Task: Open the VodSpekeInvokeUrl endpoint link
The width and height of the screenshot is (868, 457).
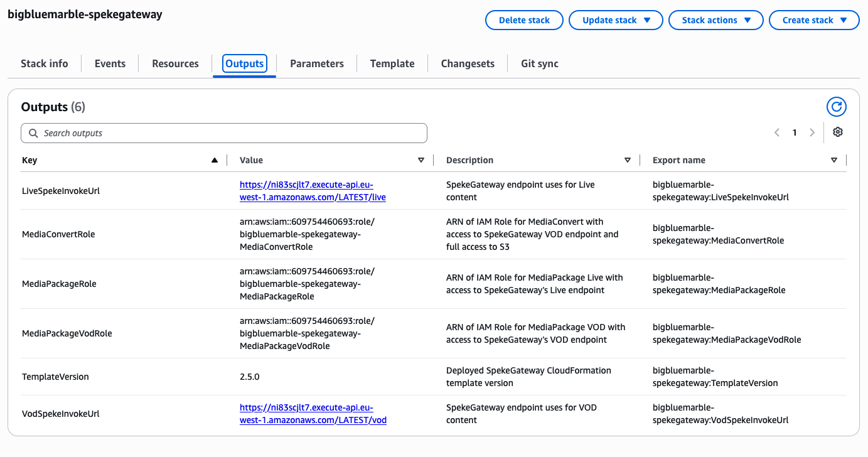Action: (313, 414)
